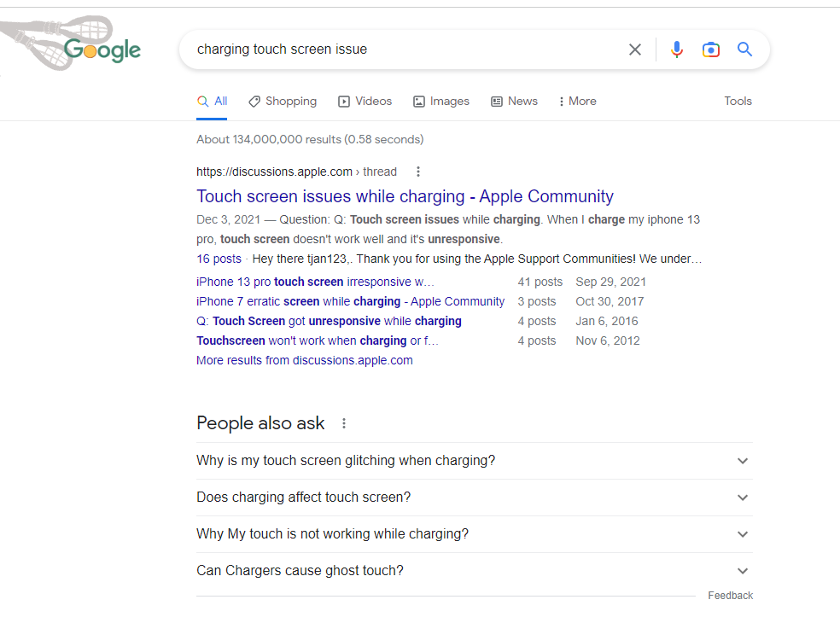Click More results from discussions.apple.com
The height and width of the screenshot is (617, 840).
[304, 360]
